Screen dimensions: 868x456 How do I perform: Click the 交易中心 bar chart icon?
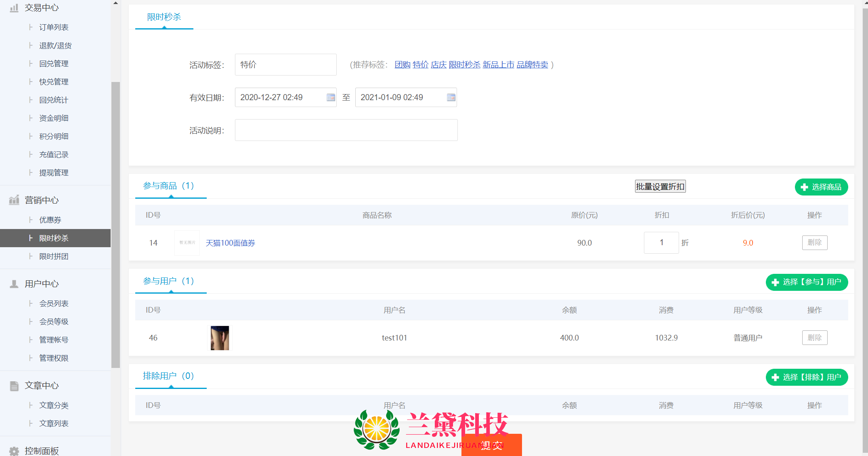point(14,8)
